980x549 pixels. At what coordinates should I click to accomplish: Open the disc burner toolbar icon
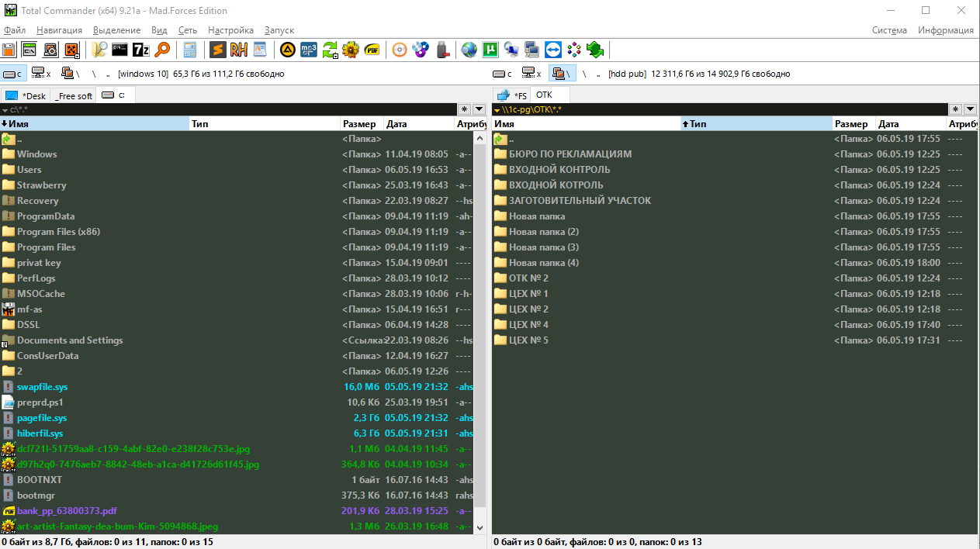[400, 50]
